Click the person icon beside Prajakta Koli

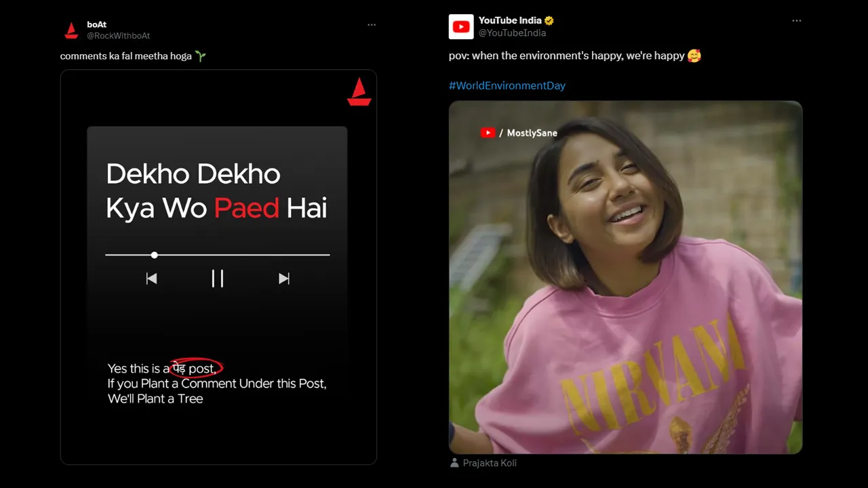pos(454,463)
